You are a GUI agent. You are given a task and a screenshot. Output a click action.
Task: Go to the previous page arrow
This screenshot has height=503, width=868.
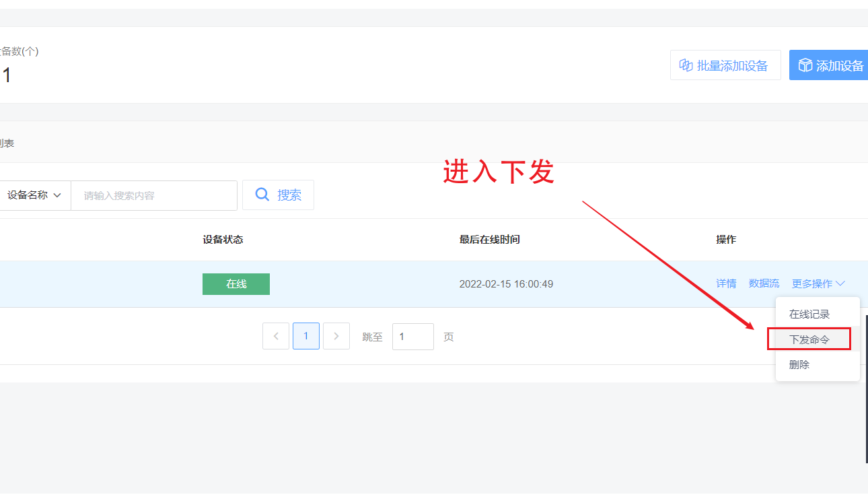(276, 336)
